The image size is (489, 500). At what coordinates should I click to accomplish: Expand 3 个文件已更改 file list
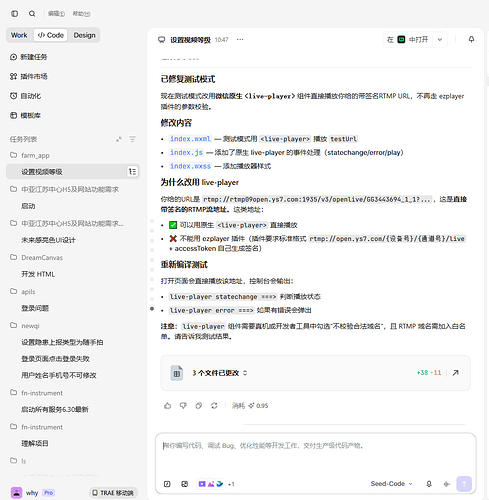tap(220, 373)
